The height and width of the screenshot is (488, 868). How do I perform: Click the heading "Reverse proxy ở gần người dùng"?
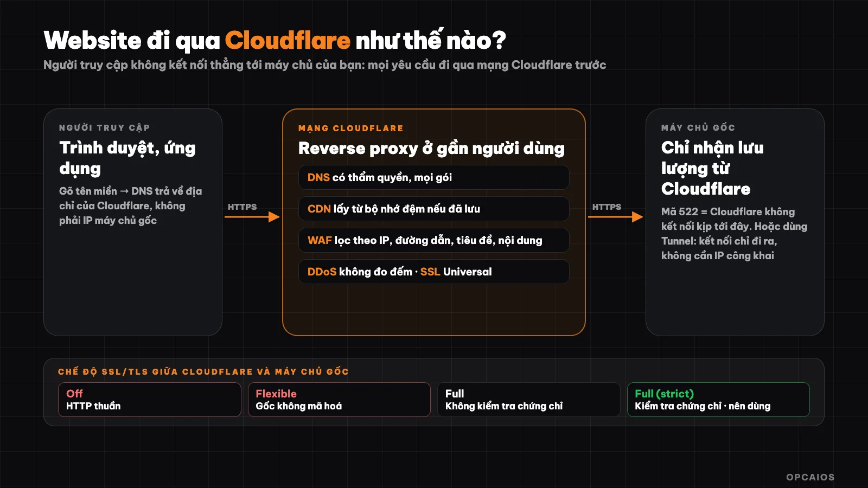click(431, 148)
